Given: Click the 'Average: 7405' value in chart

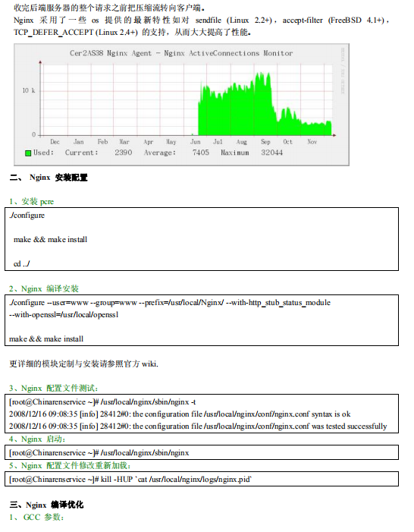Looking at the screenshot, I should click(x=177, y=153).
